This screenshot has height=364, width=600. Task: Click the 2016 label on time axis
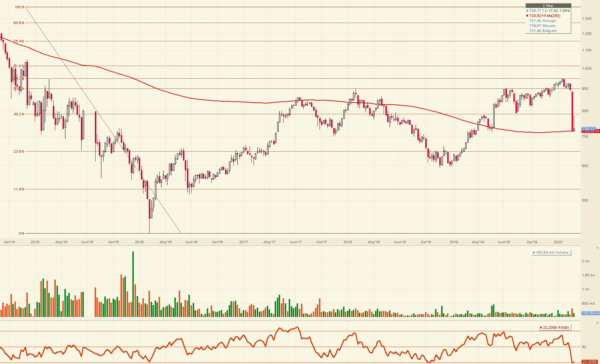click(139, 242)
